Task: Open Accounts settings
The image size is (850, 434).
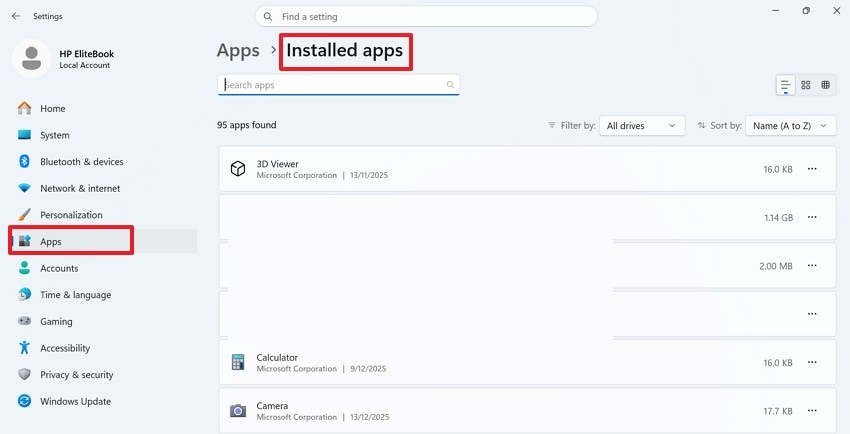Action: 103,268
